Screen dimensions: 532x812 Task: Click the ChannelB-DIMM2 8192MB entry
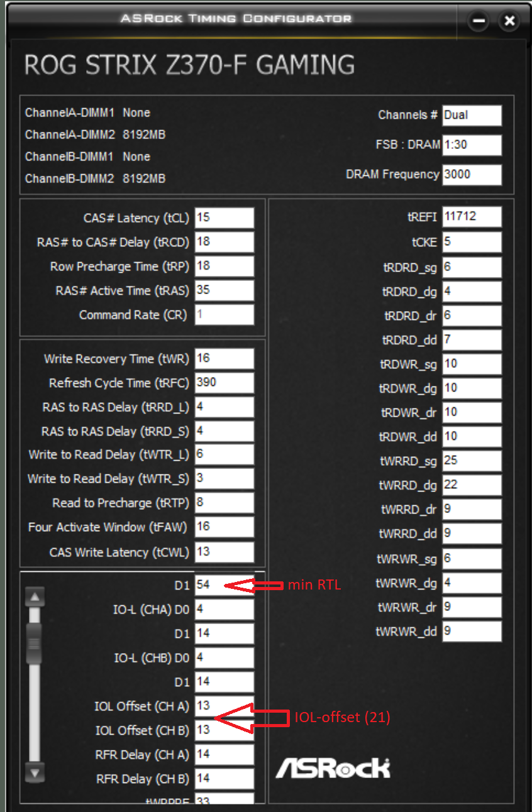coord(95,178)
